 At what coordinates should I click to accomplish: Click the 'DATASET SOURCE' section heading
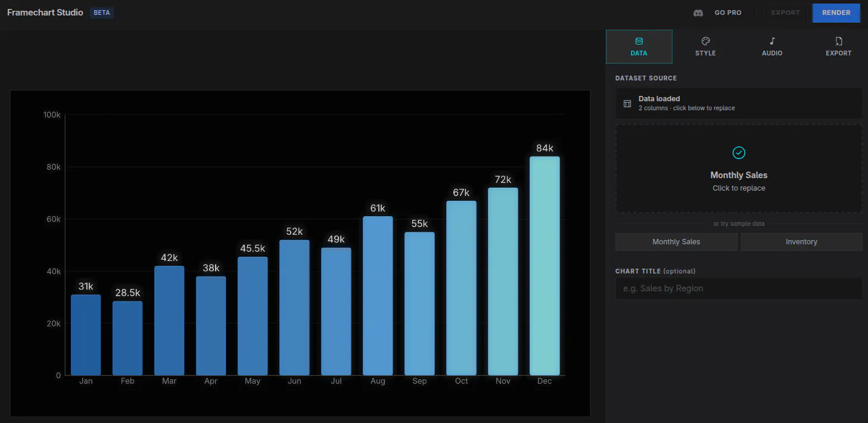(646, 78)
